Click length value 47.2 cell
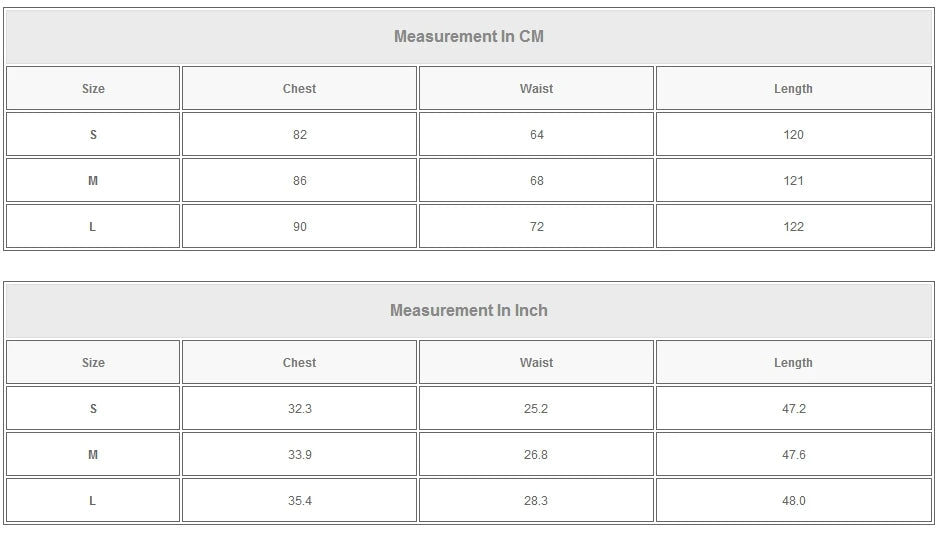This screenshot has height=533, width=941. point(793,409)
